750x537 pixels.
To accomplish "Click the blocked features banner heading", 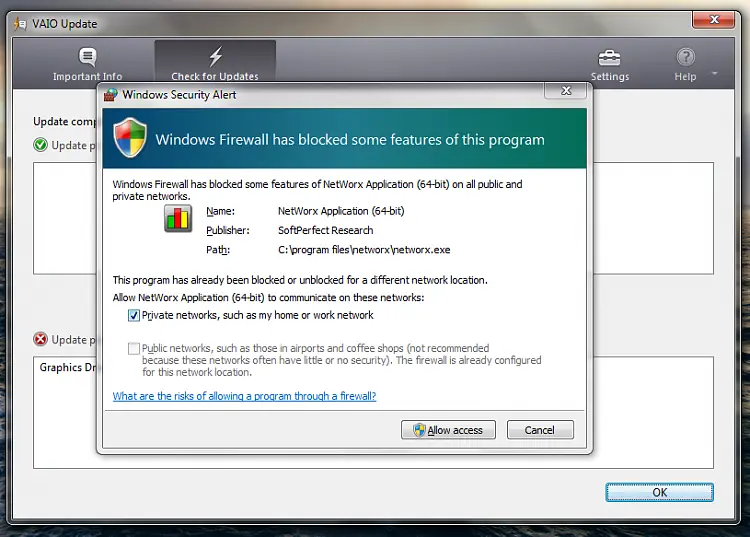I will (350, 140).
